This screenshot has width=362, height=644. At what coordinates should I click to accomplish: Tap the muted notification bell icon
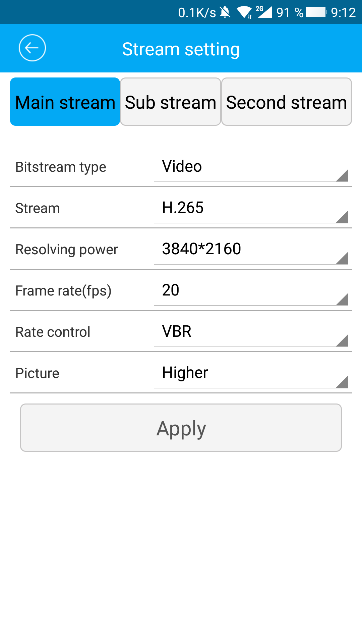click(x=225, y=12)
